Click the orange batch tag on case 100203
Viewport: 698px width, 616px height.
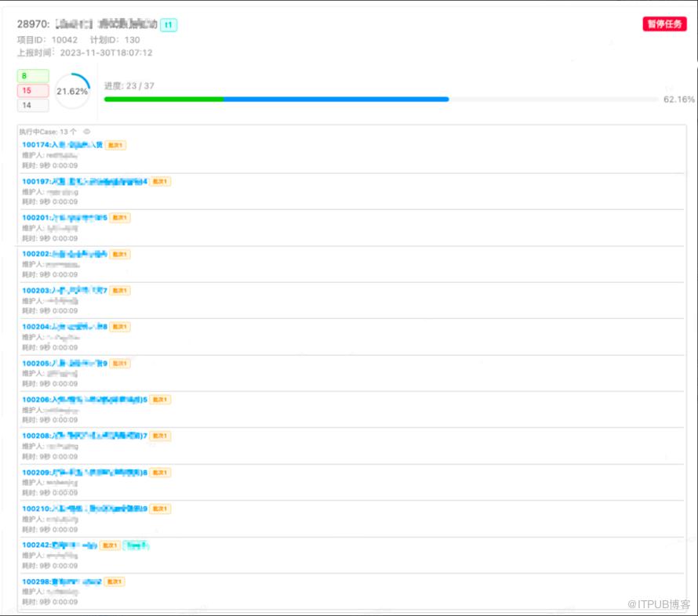(120, 291)
